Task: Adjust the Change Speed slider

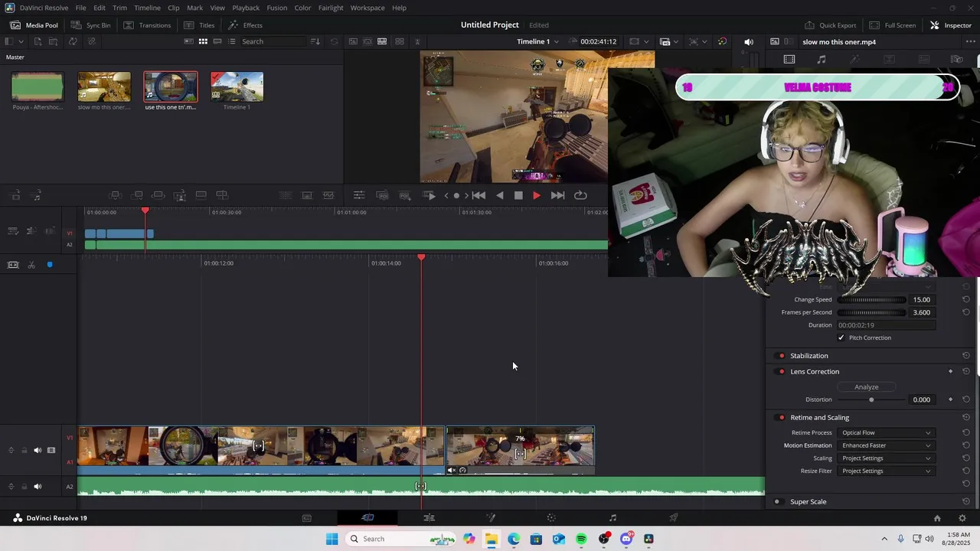Action: pos(872,300)
